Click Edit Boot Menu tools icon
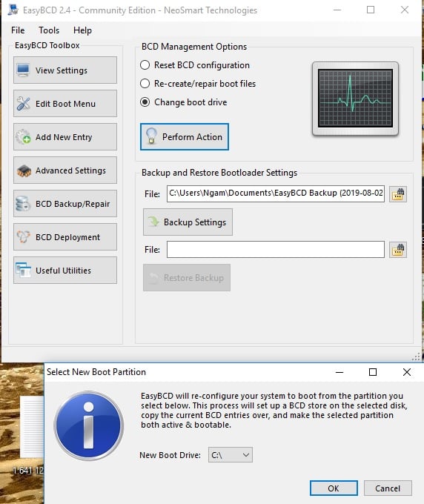Screen dimensions: 424x504 [x=23, y=104]
